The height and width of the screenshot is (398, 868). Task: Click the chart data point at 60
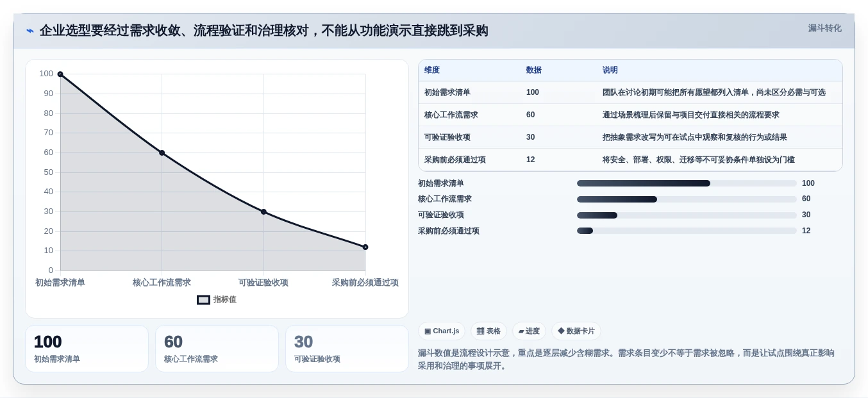[162, 153]
